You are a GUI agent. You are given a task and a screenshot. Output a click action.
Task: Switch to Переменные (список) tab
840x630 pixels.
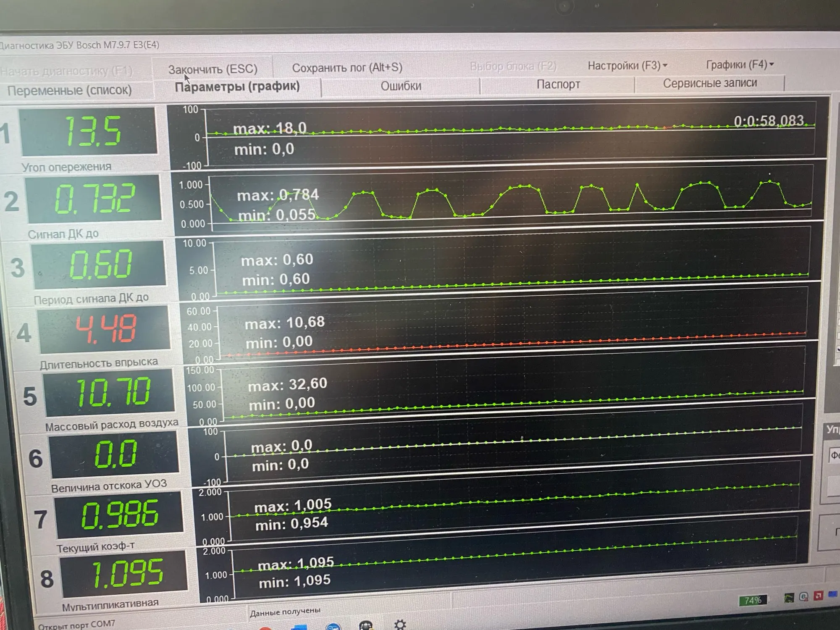(69, 90)
